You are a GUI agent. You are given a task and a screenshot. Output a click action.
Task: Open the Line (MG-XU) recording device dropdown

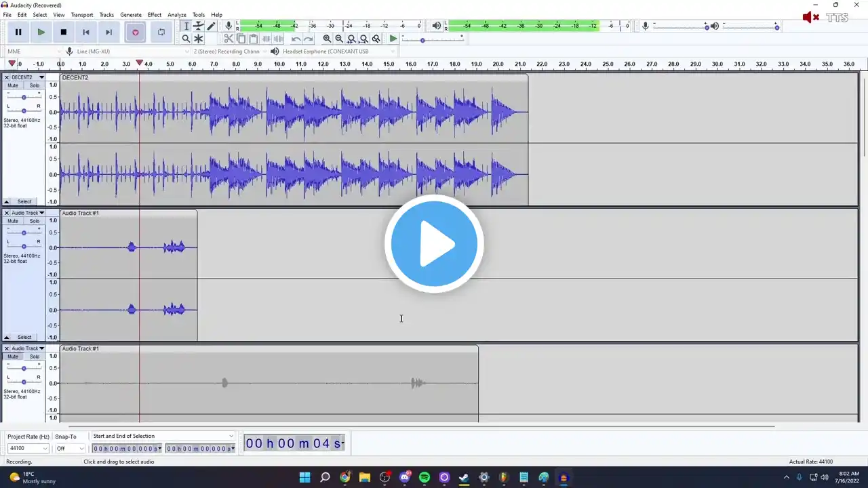pos(132,52)
